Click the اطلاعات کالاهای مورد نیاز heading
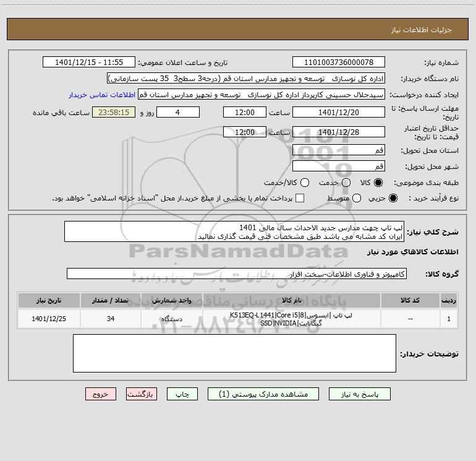 413,252
